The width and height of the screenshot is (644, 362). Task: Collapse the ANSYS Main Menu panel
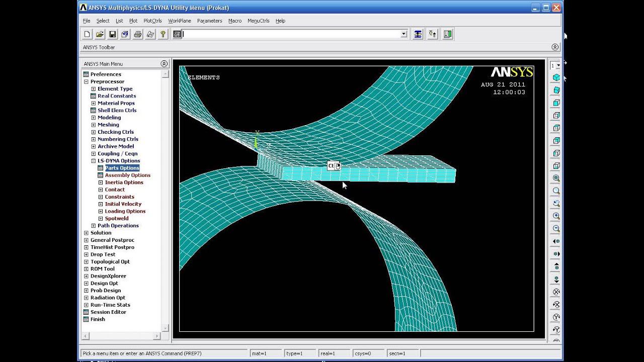point(164,64)
